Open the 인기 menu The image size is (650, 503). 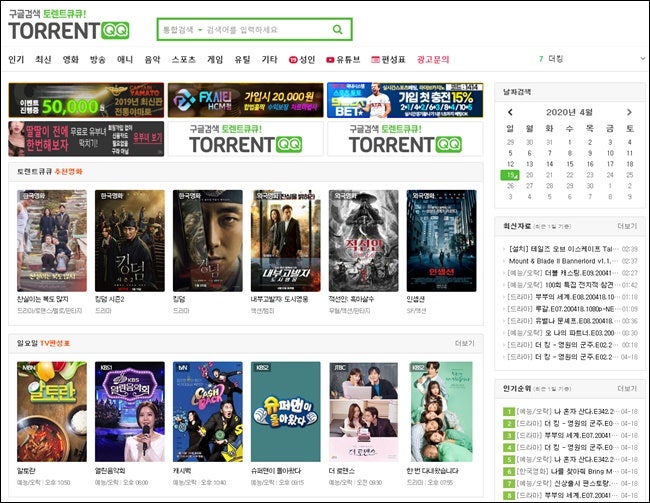16,59
